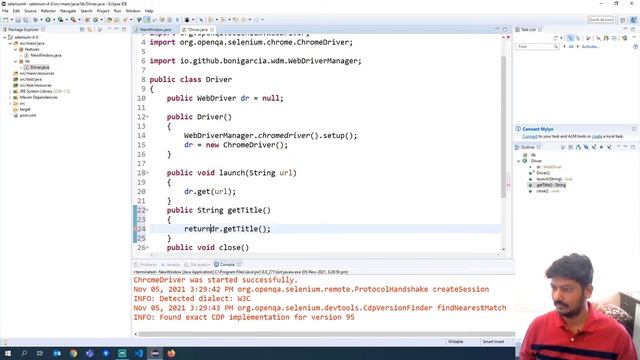The height and width of the screenshot is (360, 640).
Task: Toggle code folding at line 22
Action: (147, 210)
